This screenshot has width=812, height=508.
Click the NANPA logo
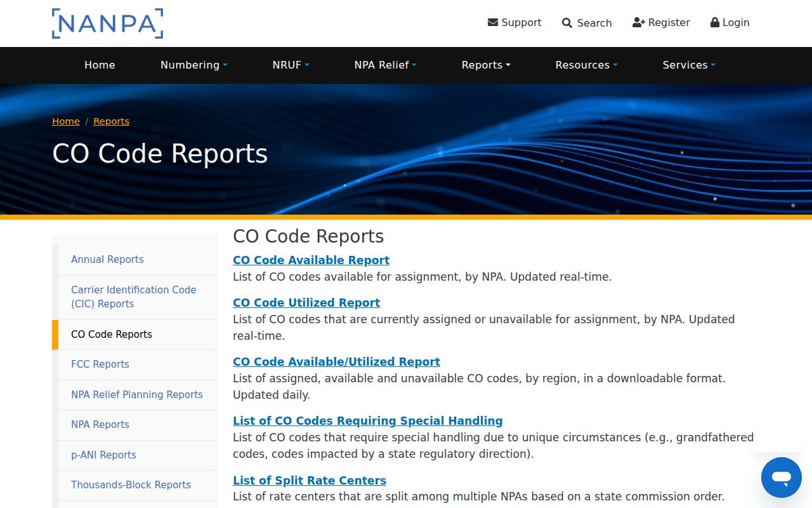(x=107, y=23)
